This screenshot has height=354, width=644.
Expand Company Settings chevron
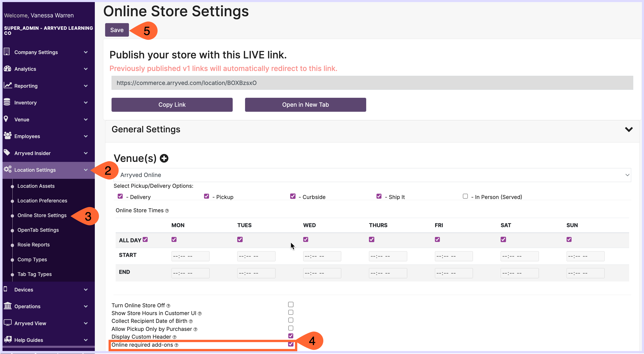pyautogui.click(x=86, y=52)
